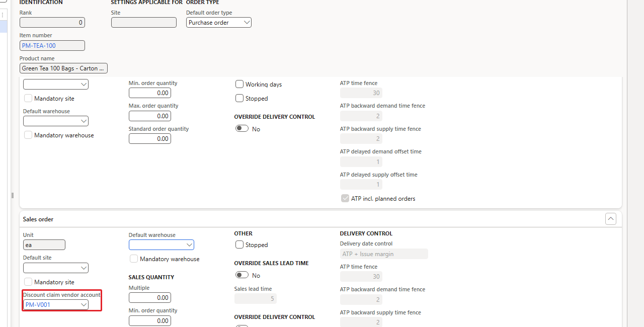This screenshot has width=644, height=327.
Task: Toggle Override sales lead time switch
Action: coord(242,275)
